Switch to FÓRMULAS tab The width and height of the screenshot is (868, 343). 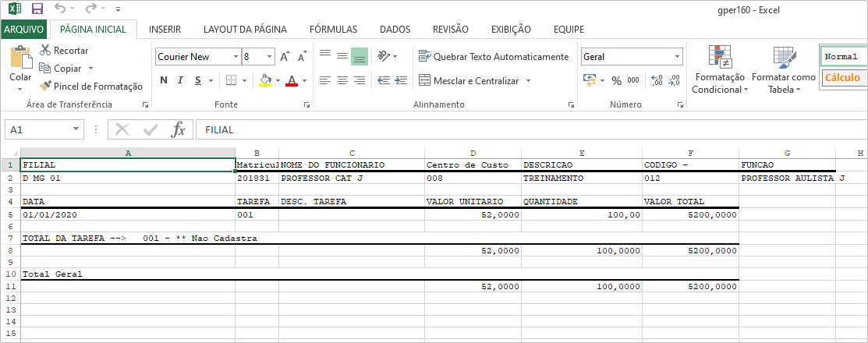333,30
